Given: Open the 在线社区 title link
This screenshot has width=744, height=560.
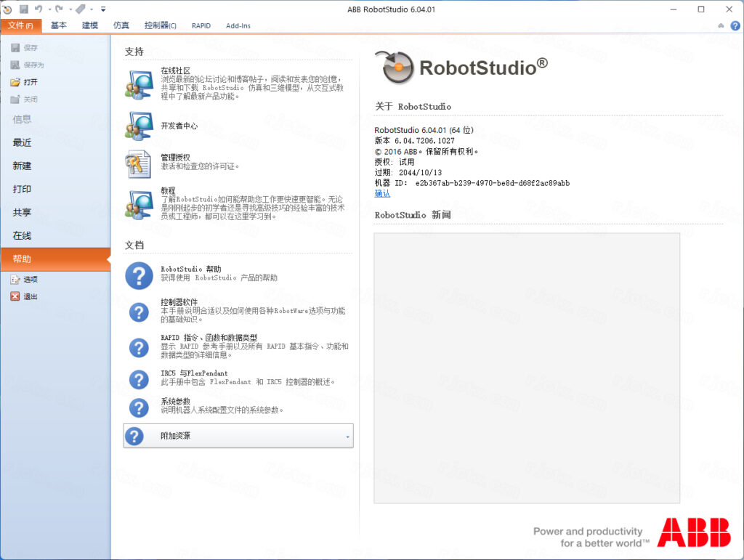Looking at the screenshot, I should (176, 70).
